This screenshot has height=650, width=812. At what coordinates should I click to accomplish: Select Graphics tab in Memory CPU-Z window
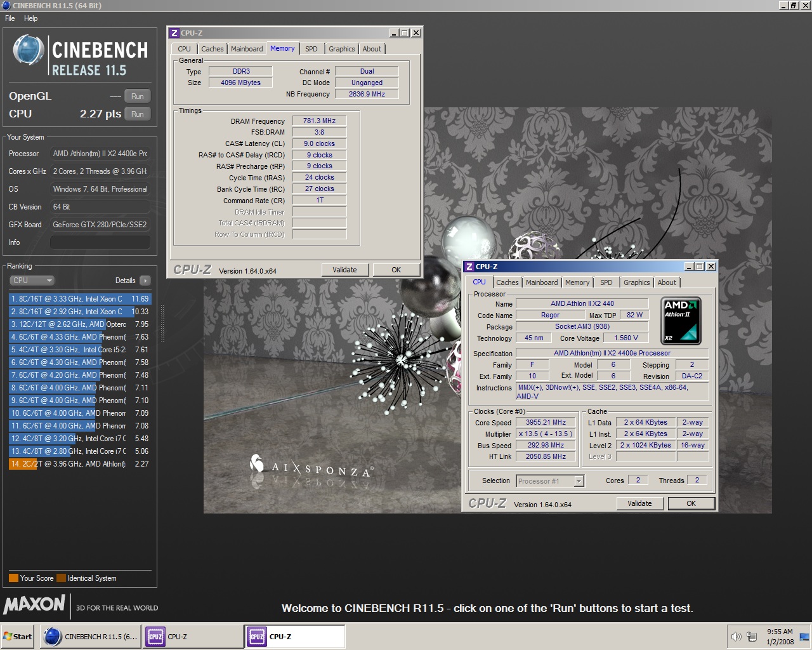click(x=342, y=49)
